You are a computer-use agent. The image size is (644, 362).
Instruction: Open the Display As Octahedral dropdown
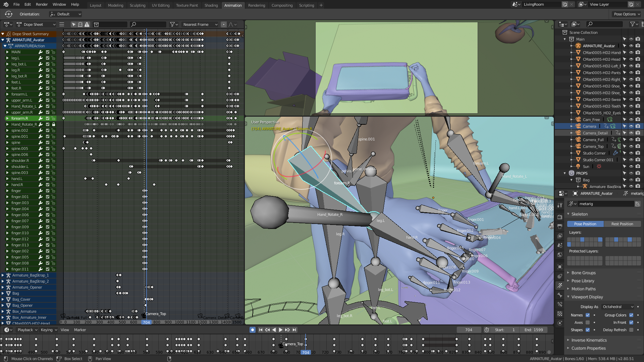pyautogui.click(x=618, y=307)
